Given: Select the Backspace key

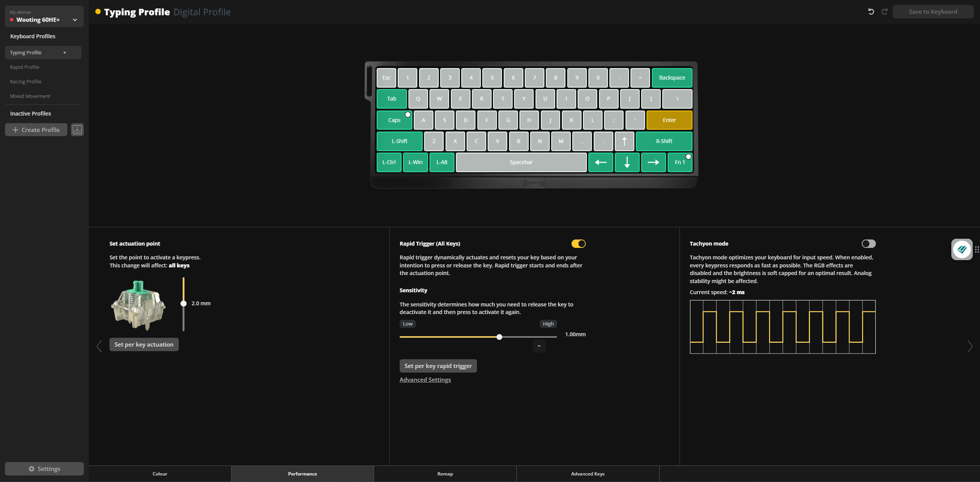Looking at the screenshot, I should point(672,78).
